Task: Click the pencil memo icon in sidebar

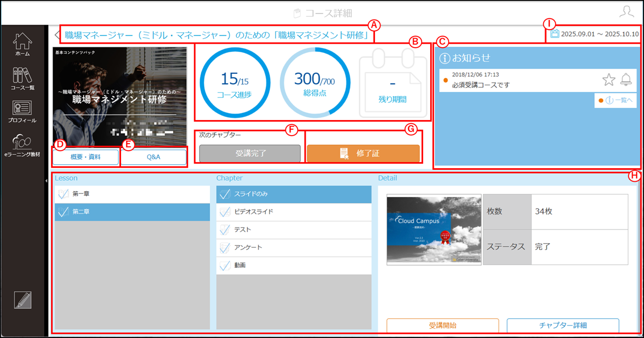Action: (x=23, y=300)
